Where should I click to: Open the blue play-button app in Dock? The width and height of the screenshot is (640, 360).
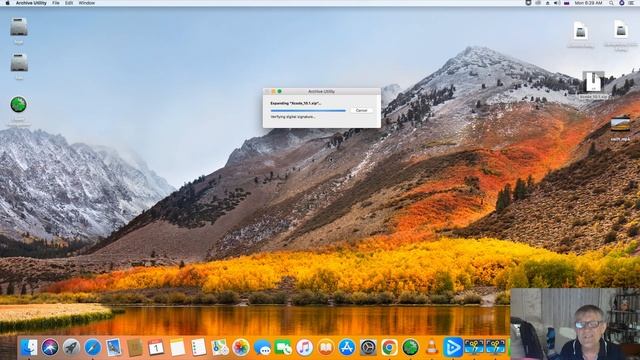tap(453, 347)
